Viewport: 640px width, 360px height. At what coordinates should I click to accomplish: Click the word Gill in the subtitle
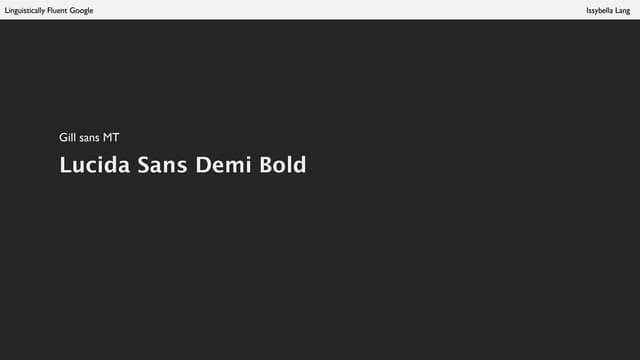pyautogui.click(x=67, y=138)
